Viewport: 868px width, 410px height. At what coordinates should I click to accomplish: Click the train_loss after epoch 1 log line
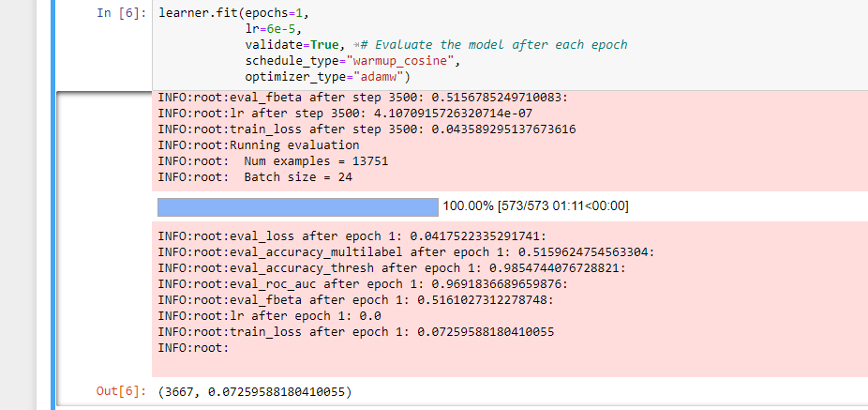(x=356, y=332)
